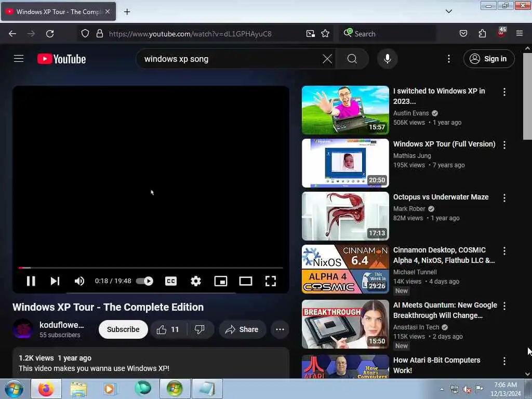Open Firefox application menu
The width and height of the screenshot is (532, 399).
pos(520,33)
